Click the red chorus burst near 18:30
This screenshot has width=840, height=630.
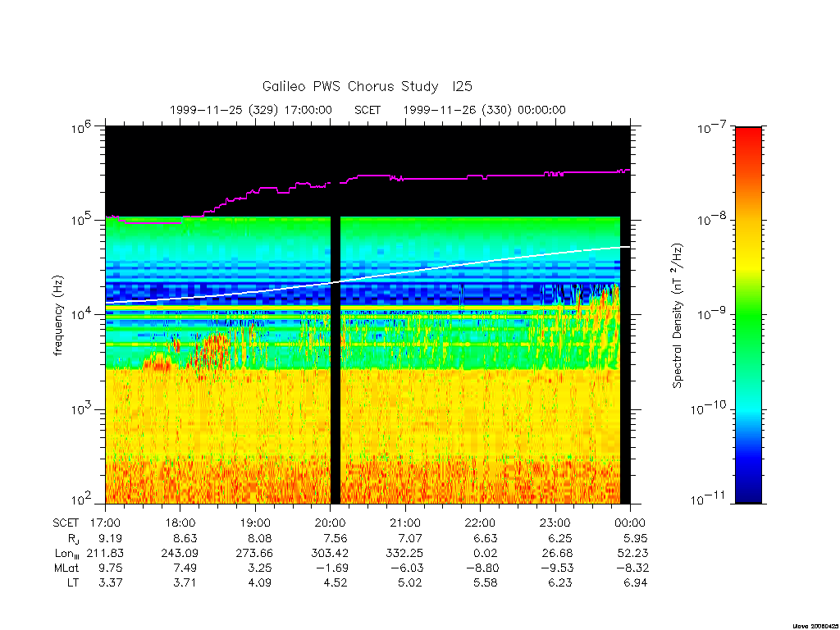(x=212, y=351)
